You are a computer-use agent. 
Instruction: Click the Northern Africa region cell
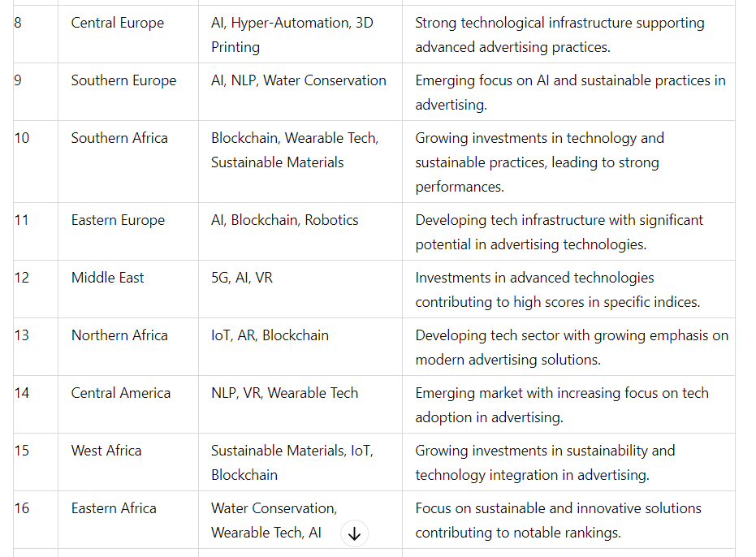tap(128, 347)
